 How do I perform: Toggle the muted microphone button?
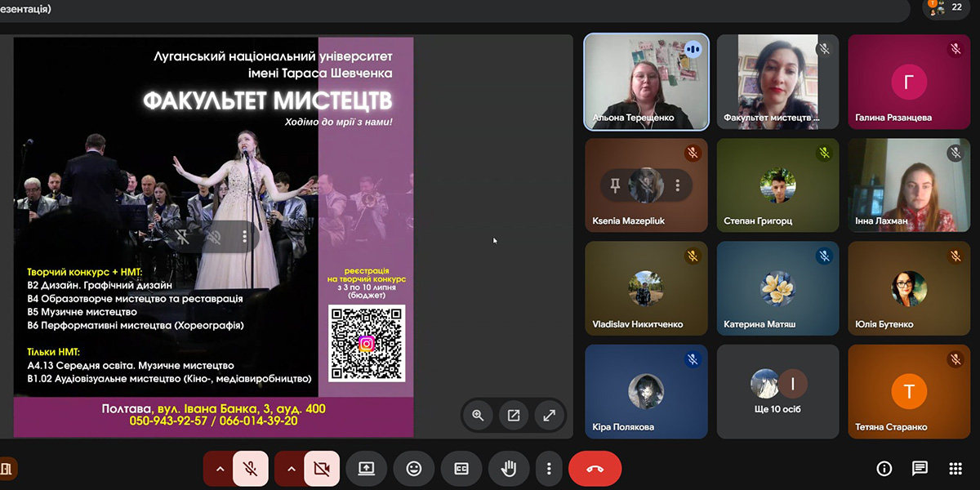251,469
